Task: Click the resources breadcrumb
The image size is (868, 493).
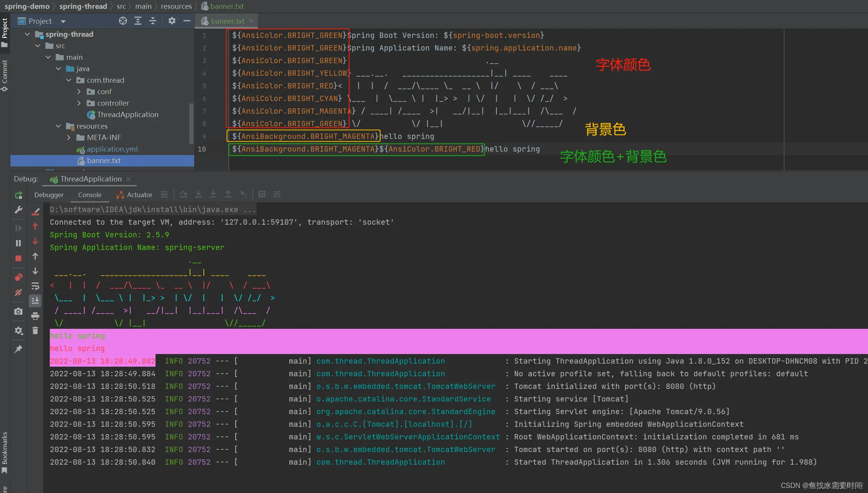Action: click(x=176, y=6)
